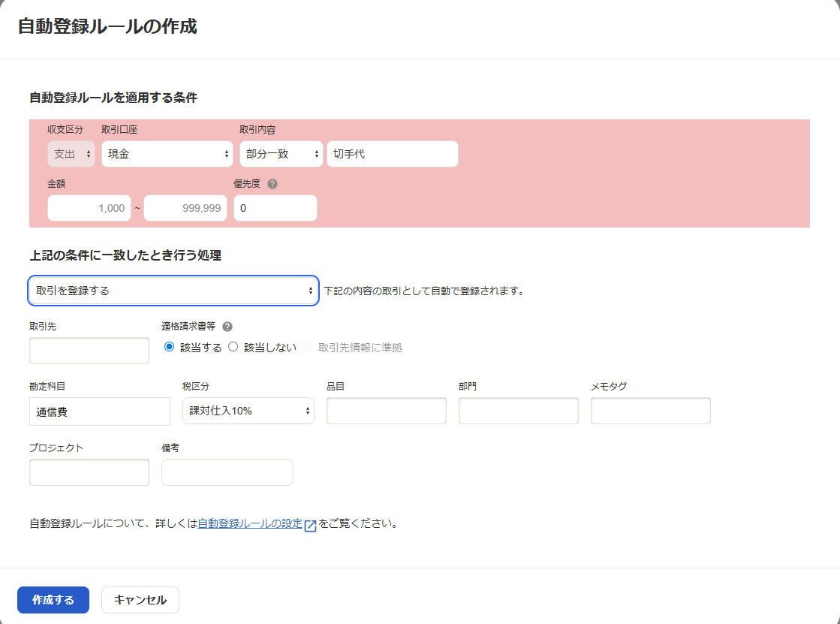Open the 自動登録ルールの設定 help link
The image size is (840, 624).
click(x=249, y=524)
